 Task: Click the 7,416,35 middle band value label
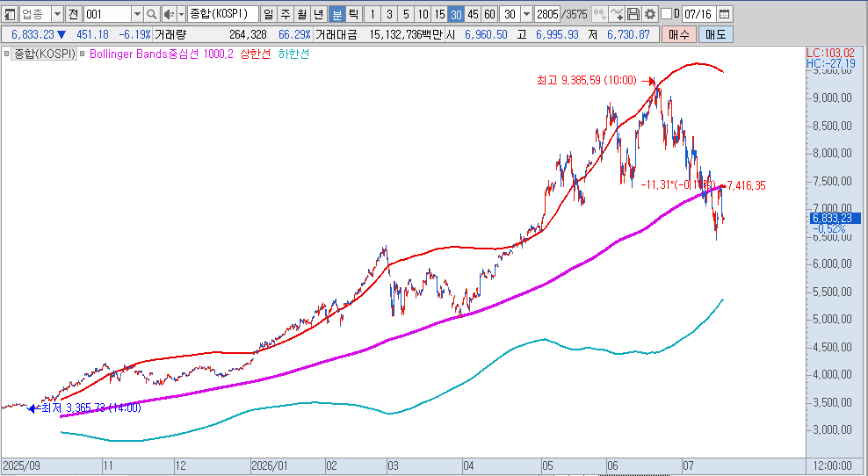746,186
